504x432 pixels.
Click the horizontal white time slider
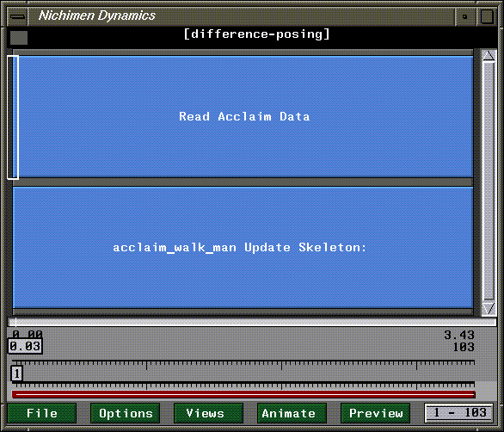252,322
